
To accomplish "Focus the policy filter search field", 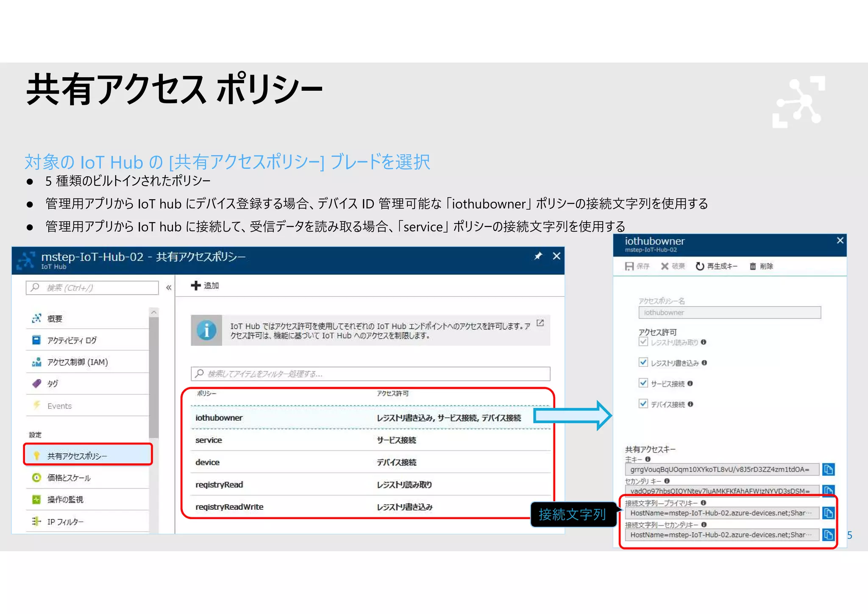I will pyautogui.click(x=370, y=374).
